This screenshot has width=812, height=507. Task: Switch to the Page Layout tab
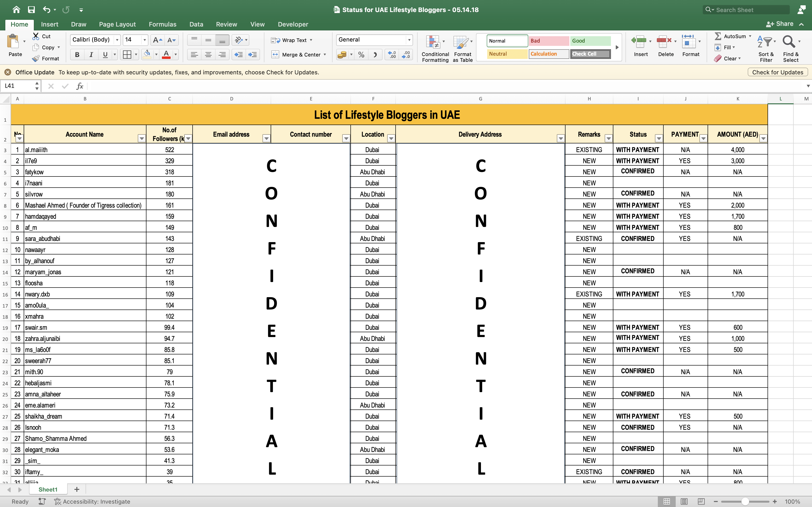117,24
